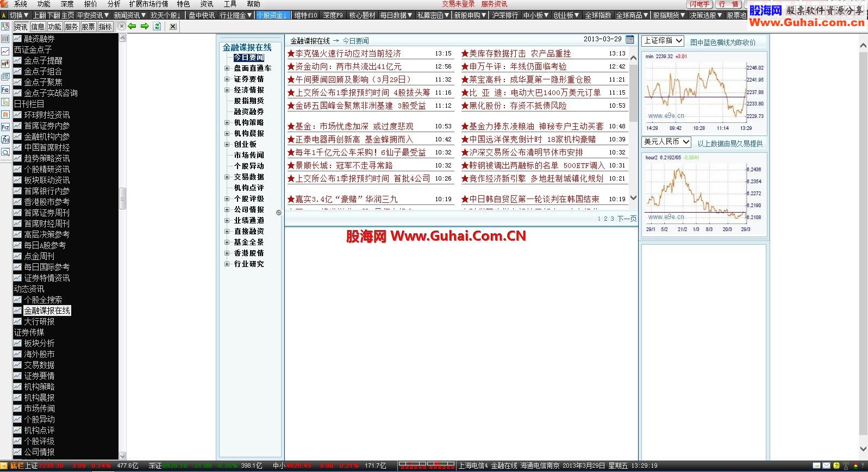The image size is (868, 472).
Task: Click the yellow A icon on the toolbar
Action: tap(3, 15)
